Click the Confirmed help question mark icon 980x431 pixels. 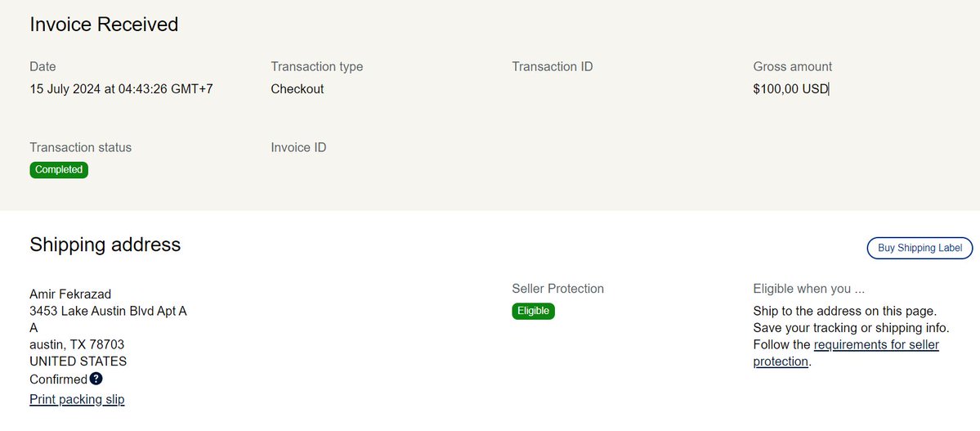coord(96,379)
